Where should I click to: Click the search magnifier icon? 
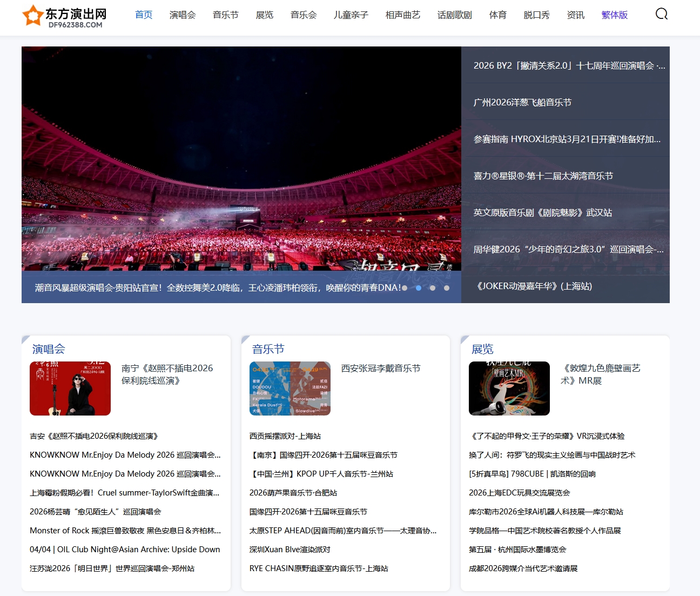(661, 14)
